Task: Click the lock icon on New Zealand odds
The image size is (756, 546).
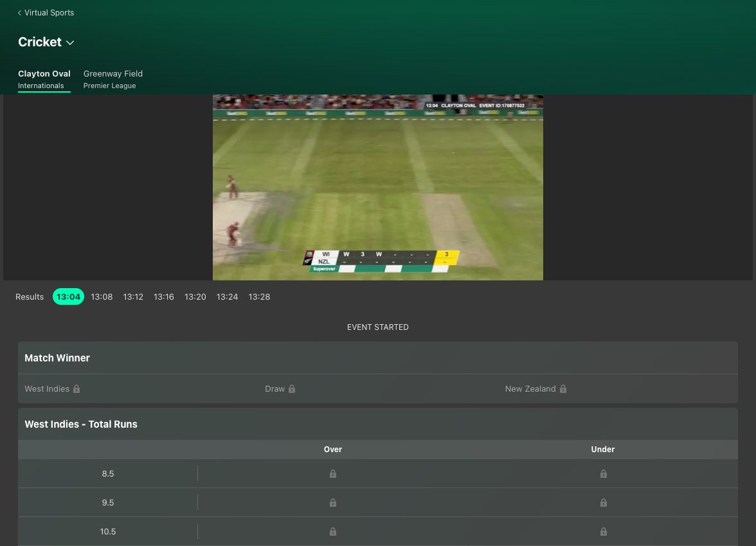Action: pos(562,388)
